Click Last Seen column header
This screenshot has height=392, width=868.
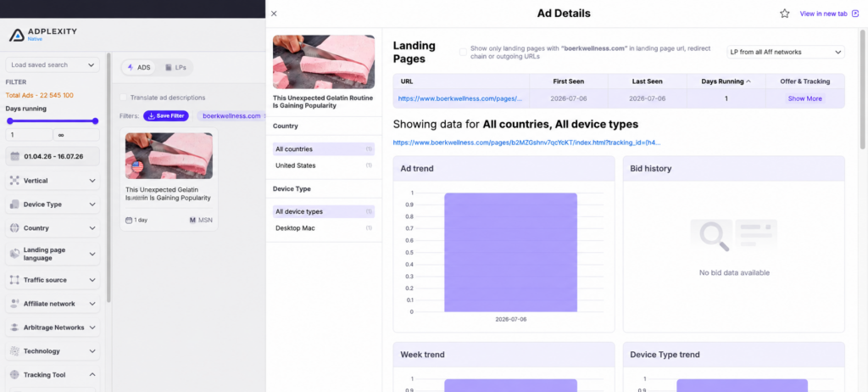click(647, 81)
